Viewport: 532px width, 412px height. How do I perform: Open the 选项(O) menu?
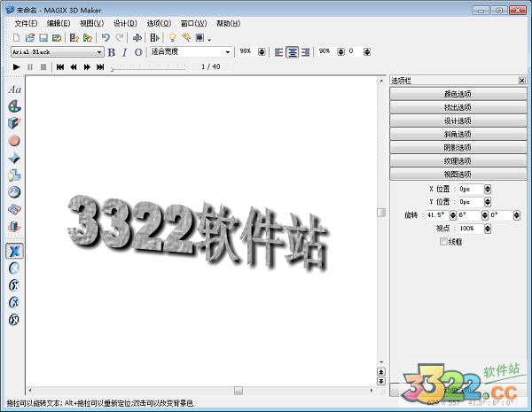(159, 23)
